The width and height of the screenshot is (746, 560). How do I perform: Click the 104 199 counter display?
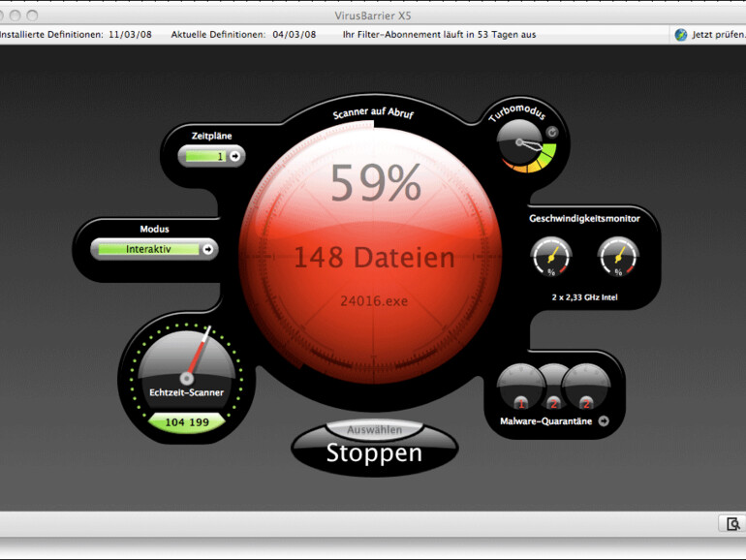click(187, 422)
